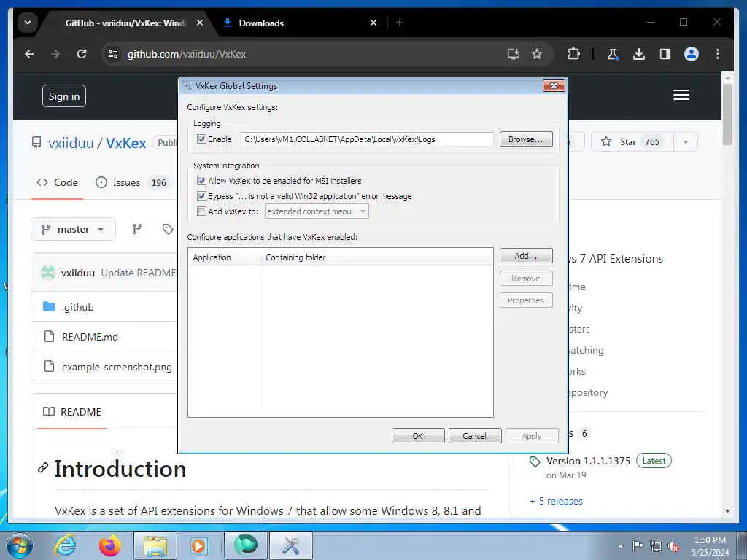
Task: Select the README tab
Action: (x=72, y=412)
